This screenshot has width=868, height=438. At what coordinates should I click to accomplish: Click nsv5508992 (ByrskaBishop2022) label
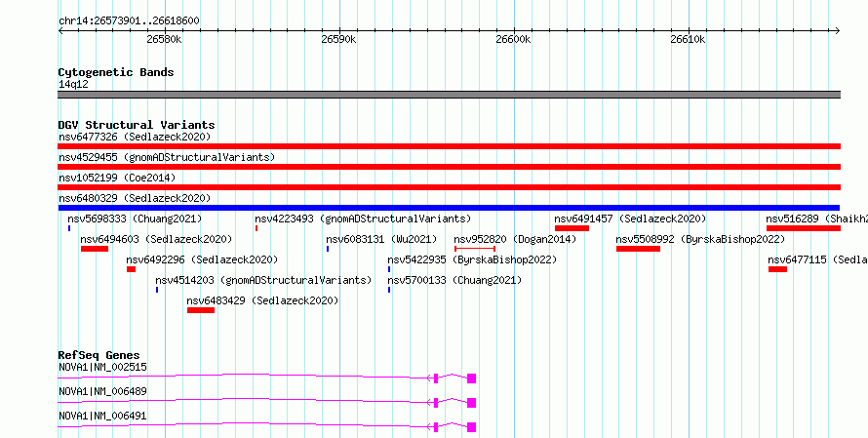(x=700, y=239)
